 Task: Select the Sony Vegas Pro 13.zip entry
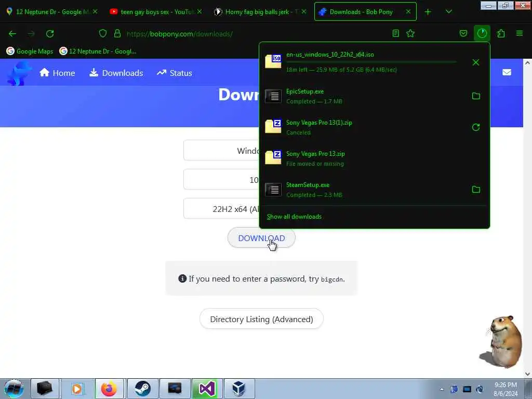tap(375, 158)
